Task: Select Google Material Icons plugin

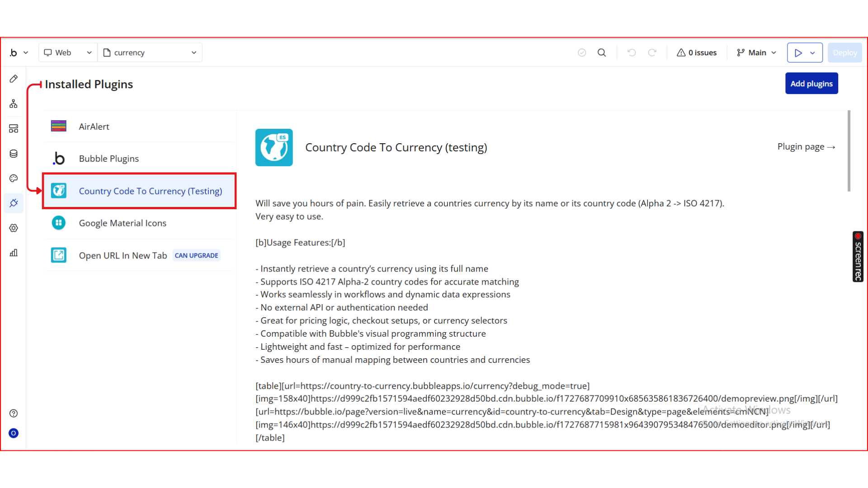Action: (x=123, y=223)
